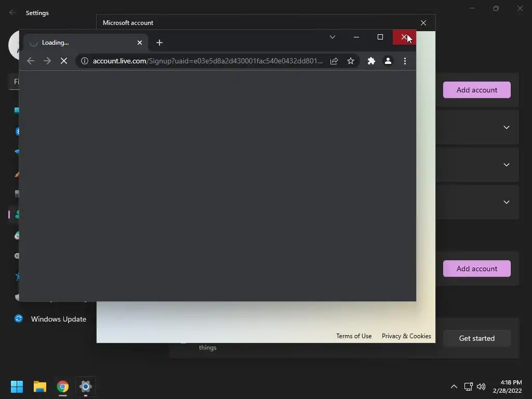
Task: Open File Explorer from taskbar
Action: tap(39, 387)
